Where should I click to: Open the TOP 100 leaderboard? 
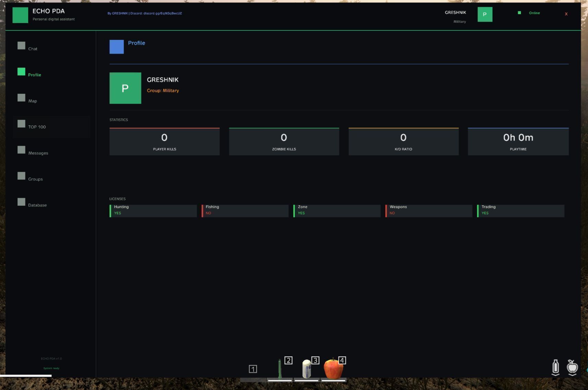[x=51, y=127]
